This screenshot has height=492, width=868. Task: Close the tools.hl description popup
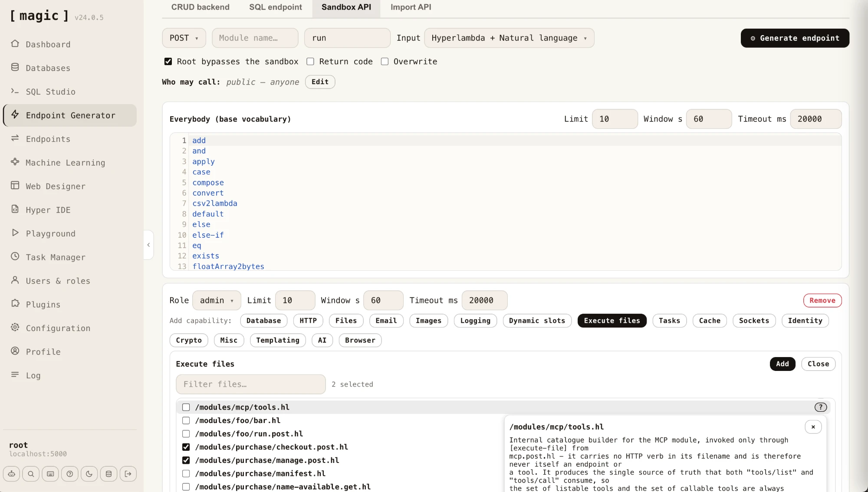point(813,427)
